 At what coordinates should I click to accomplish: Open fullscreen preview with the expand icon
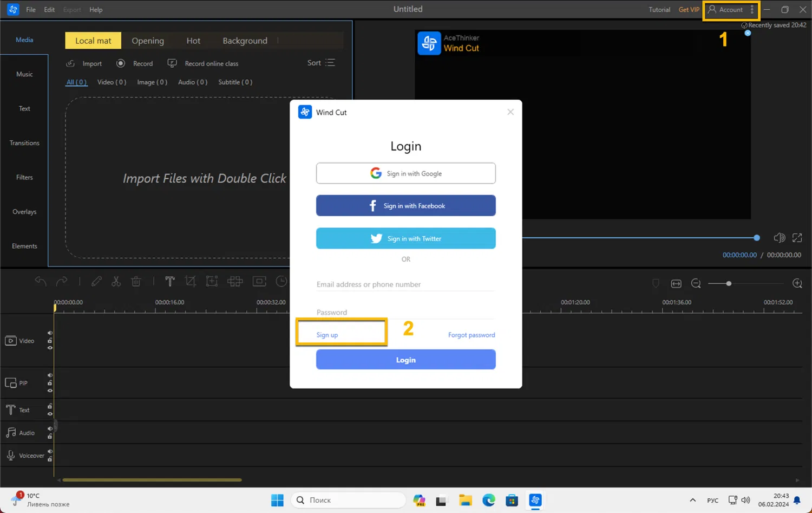point(797,238)
